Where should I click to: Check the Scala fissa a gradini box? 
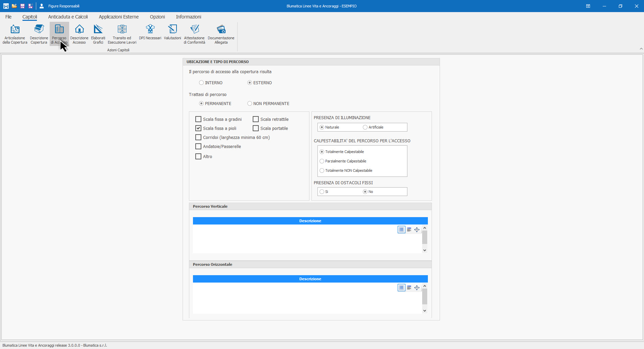tap(198, 119)
